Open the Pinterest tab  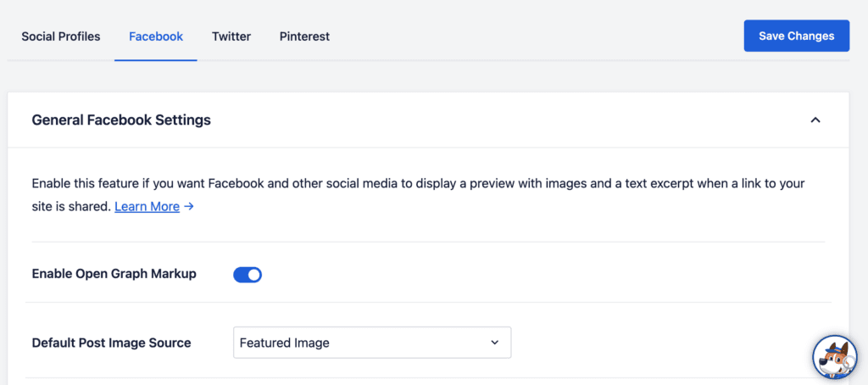[304, 36]
